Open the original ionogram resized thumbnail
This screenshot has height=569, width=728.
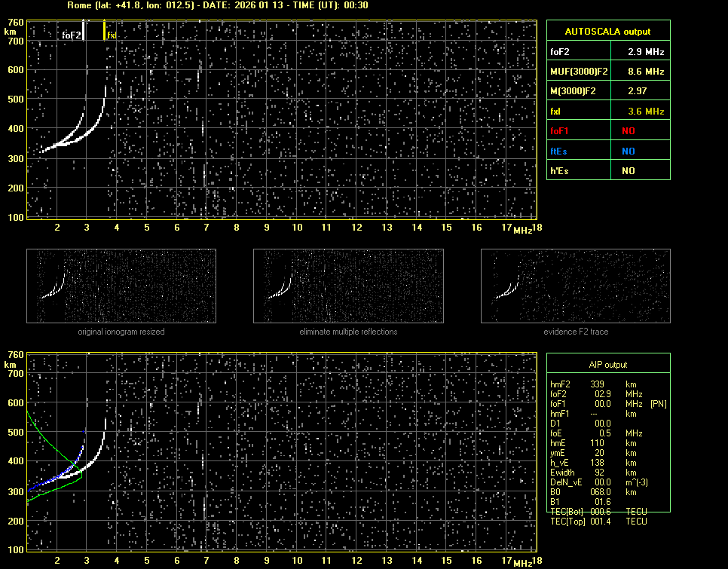(121, 286)
